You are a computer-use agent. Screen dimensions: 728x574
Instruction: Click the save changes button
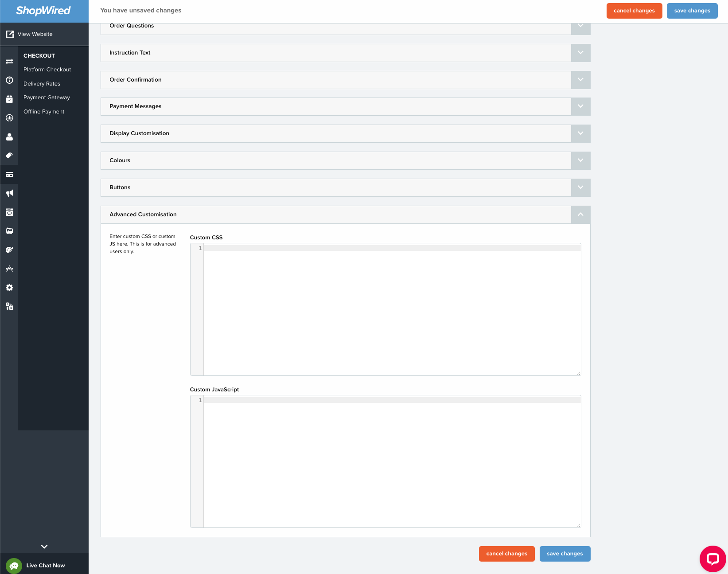692,11
